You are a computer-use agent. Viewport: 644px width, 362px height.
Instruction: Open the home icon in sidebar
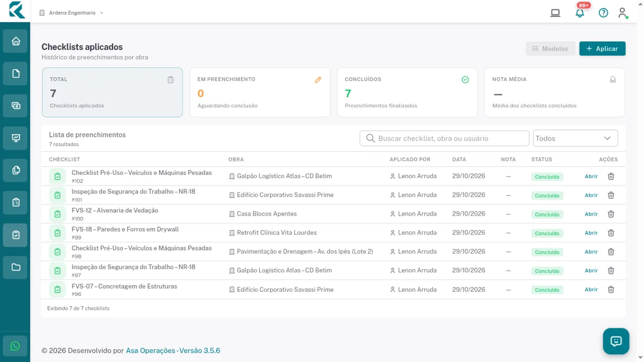(x=16, y=41)
